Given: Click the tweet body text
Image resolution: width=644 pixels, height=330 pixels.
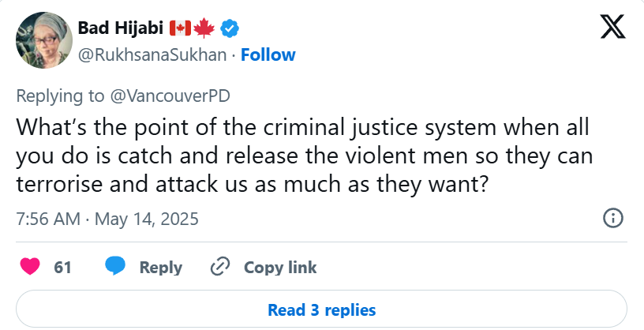Looking at the screenshot, I should (x=304, y=156).
